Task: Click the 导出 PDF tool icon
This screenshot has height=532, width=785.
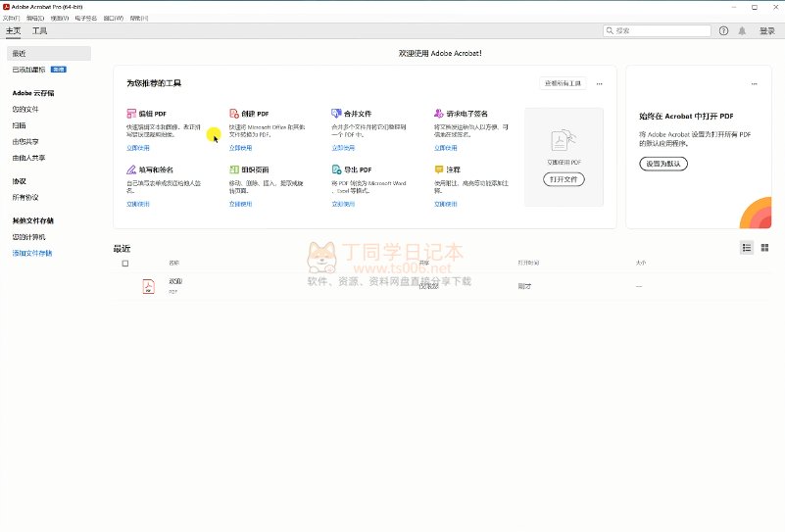Action: [336, 169]
